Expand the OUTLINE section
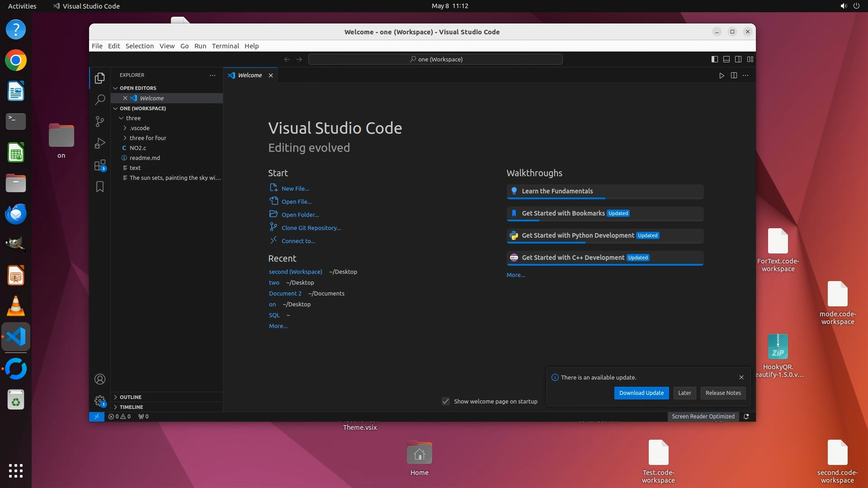This screenshot has width=868, height=488. [131, 397]
